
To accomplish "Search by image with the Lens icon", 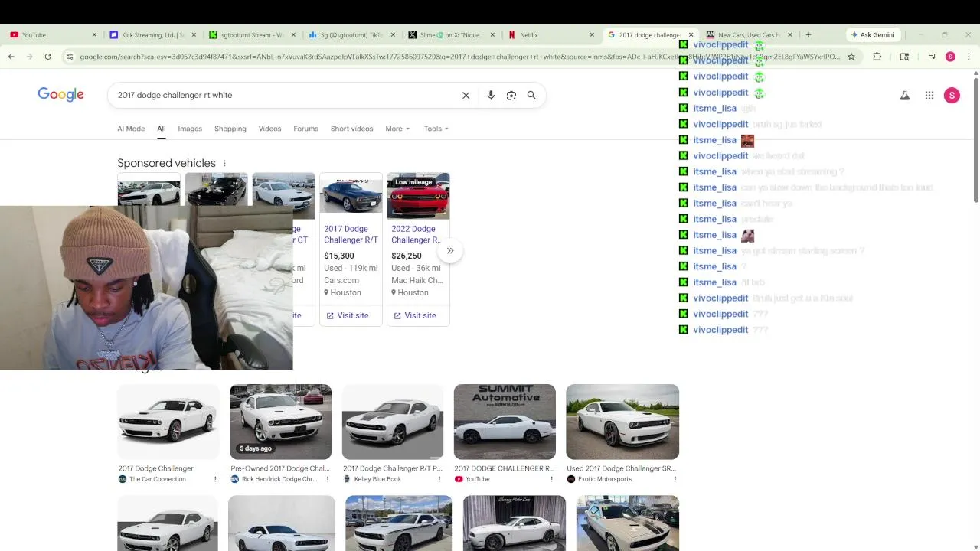I will pyautogui.click(x=511, y=95).
